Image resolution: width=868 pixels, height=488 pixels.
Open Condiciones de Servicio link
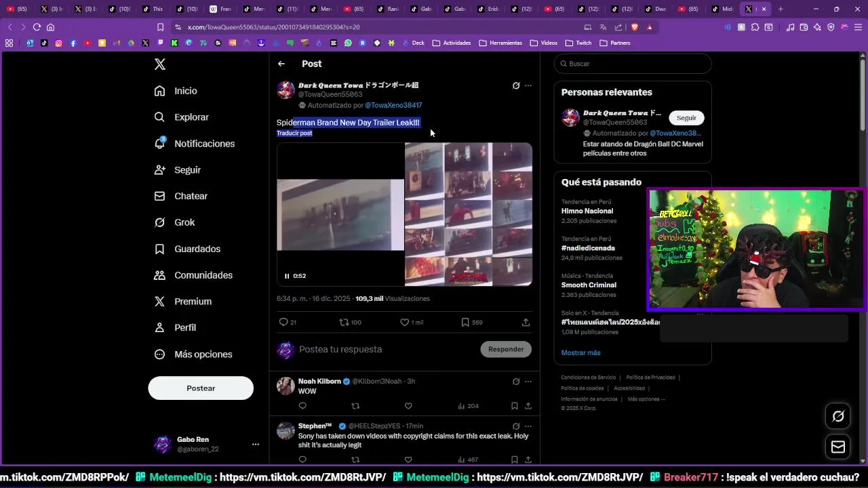588,378
